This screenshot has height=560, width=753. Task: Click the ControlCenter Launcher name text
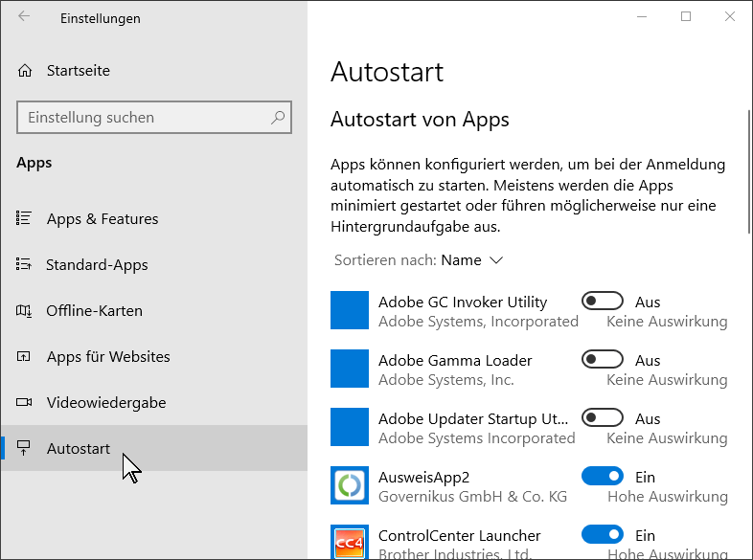pyautogui.click(x=459, y=535)
